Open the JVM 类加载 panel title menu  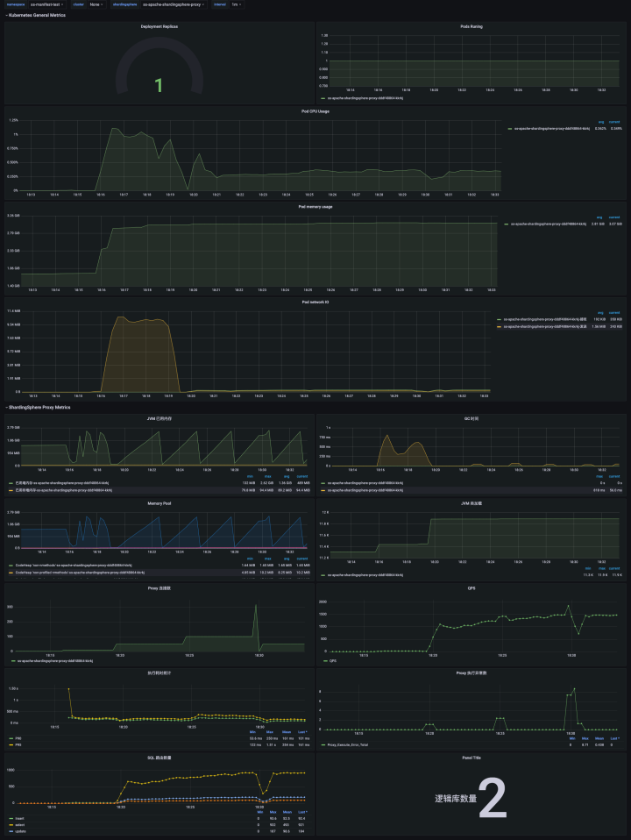click(x=471, y=503)
